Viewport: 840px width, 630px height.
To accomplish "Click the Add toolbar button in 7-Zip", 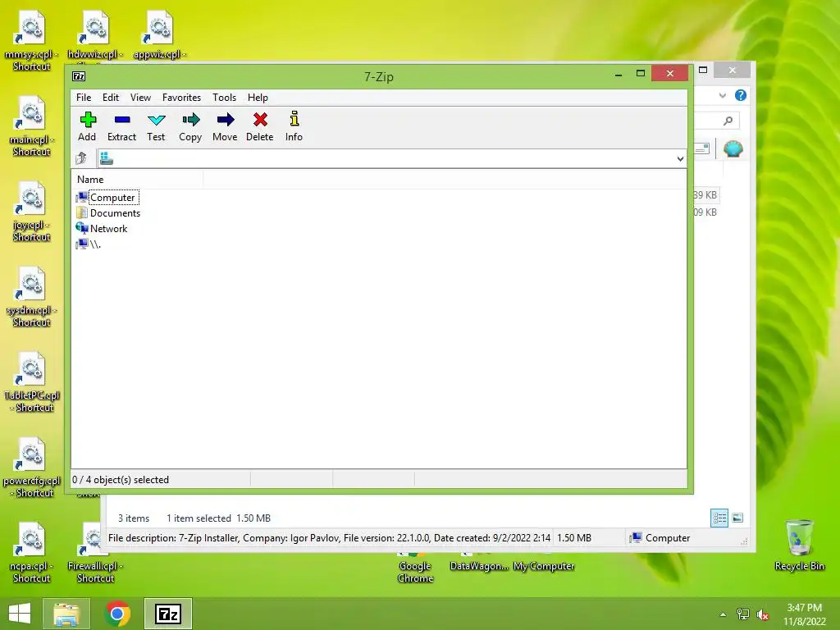I will click(87, 126).
